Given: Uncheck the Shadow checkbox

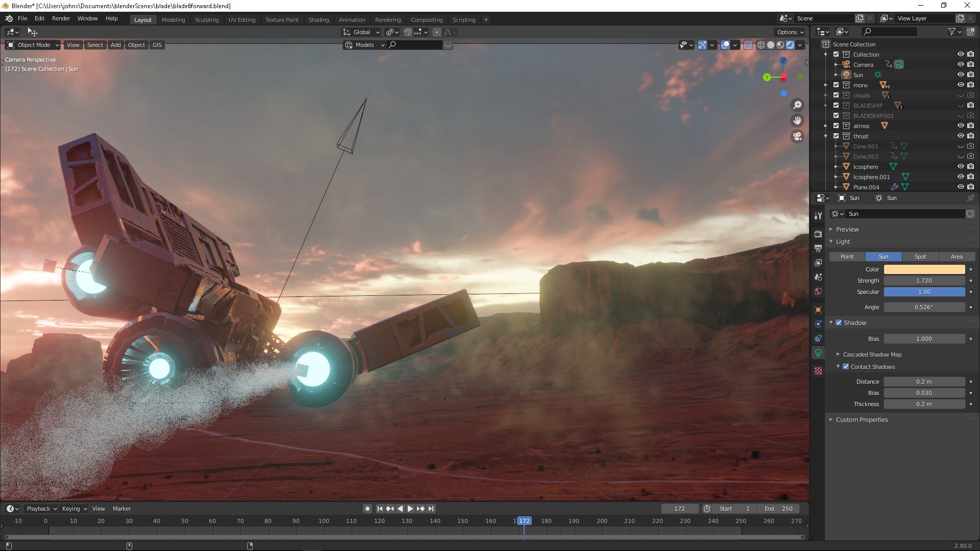Looking at the screenshot, I should pyautogui.click(x=839, y=322).
